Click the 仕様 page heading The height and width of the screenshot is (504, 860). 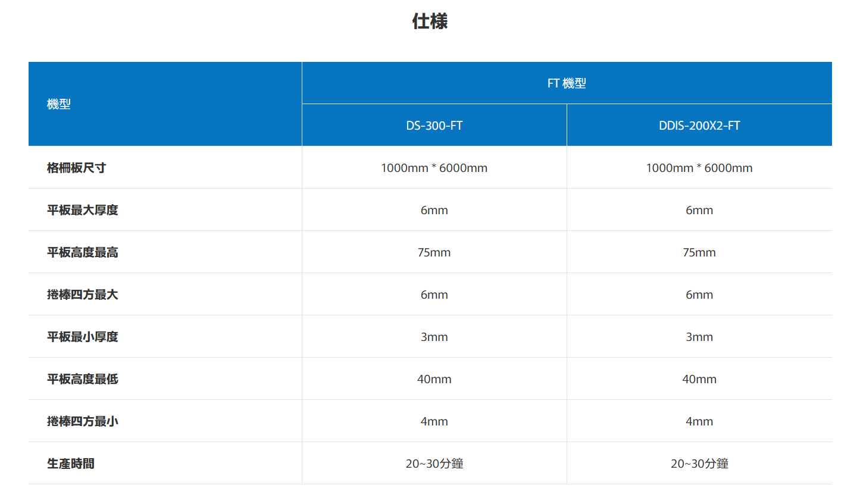pyautogui.click(x=430, y=21)
